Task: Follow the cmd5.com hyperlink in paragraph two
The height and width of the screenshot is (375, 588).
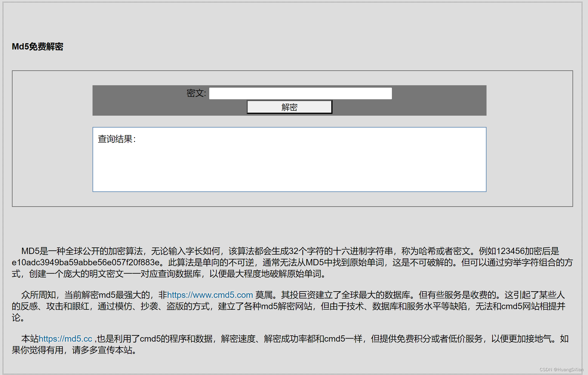Action: (x=209, y=295)
